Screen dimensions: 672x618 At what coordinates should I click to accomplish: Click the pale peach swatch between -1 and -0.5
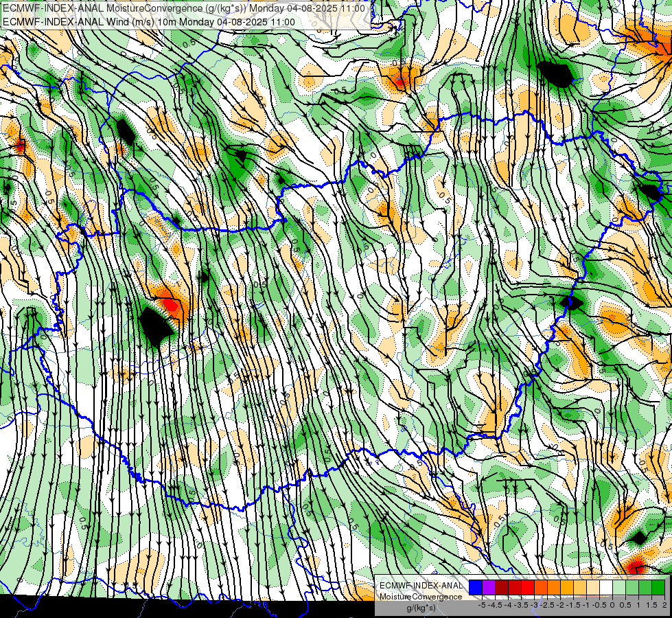593,588
